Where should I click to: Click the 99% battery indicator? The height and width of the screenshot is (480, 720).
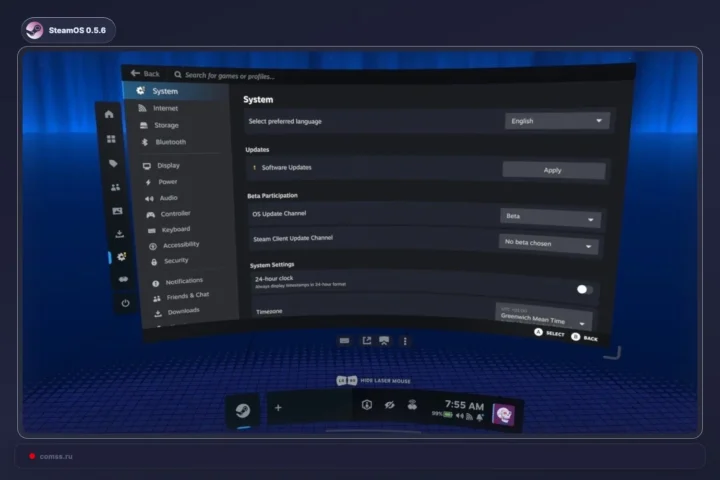(x=442, y=414)
